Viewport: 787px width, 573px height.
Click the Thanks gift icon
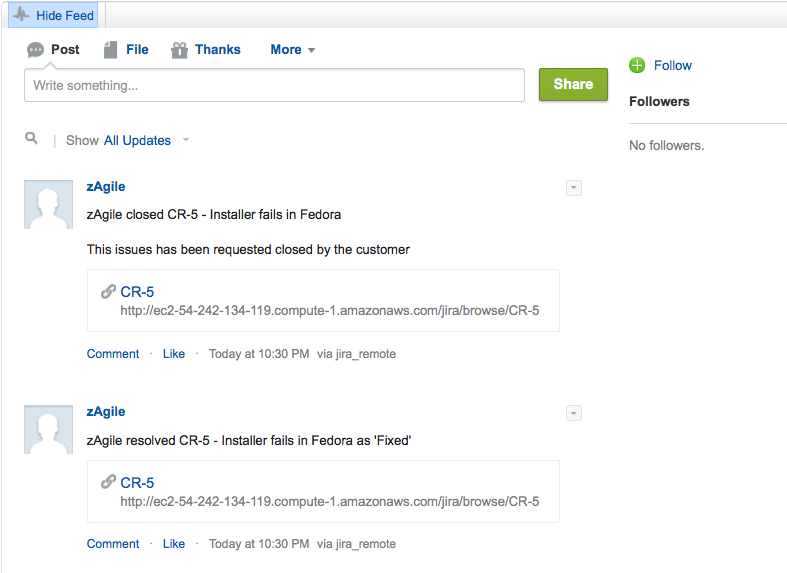tap(180, 50)
